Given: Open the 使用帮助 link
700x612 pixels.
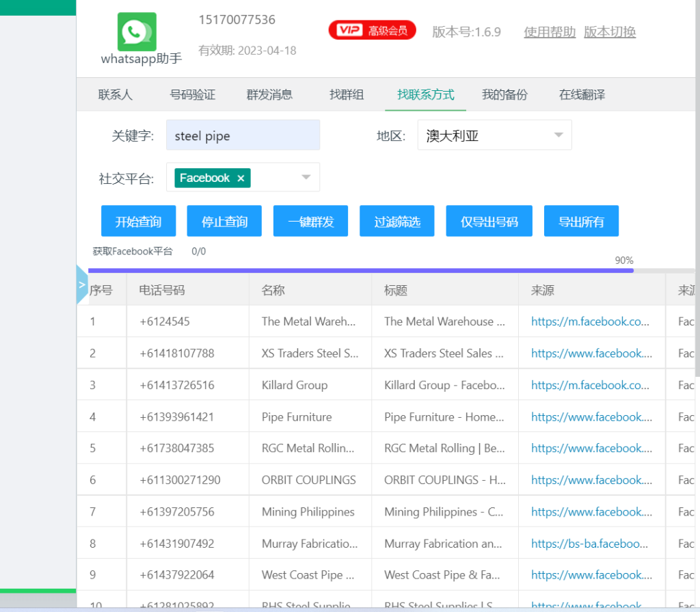Looking at the screenshot, I should pos(550,32).
